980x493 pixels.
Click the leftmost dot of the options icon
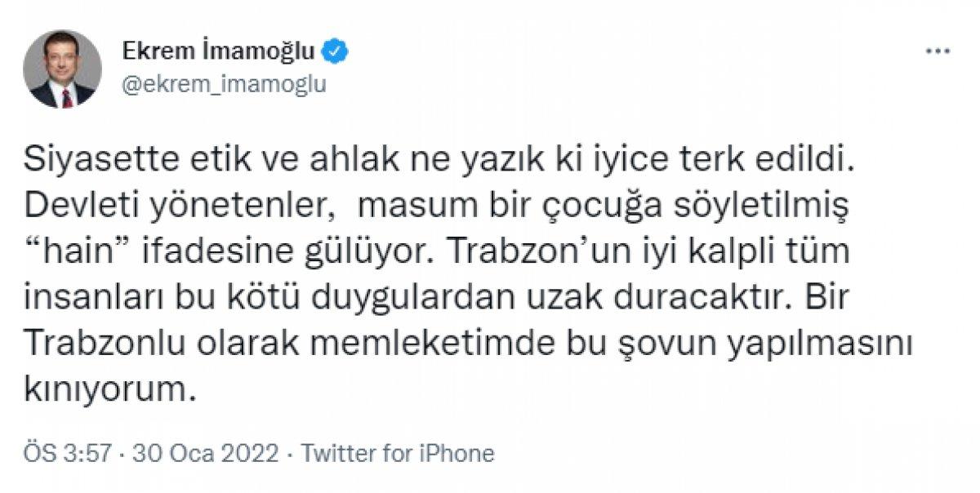929,51
